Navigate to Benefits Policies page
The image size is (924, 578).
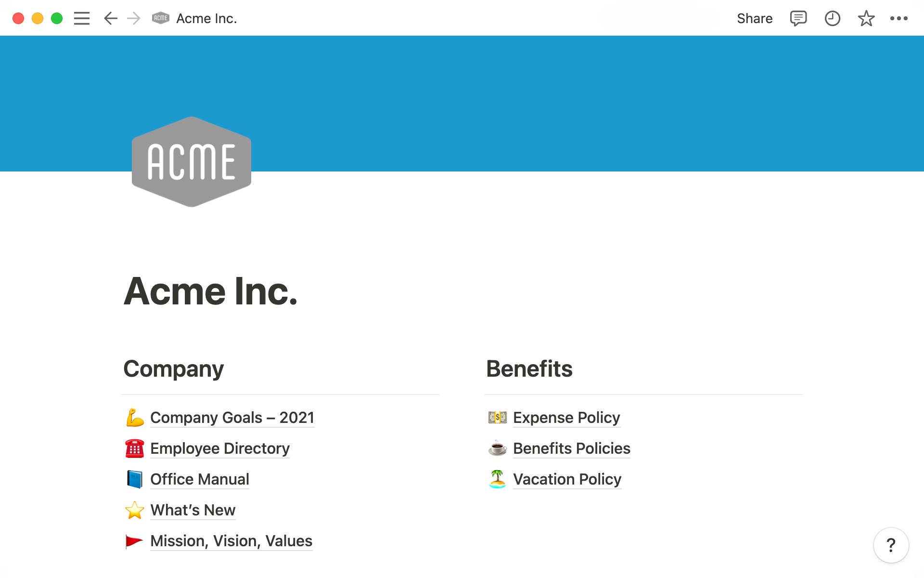571,448
